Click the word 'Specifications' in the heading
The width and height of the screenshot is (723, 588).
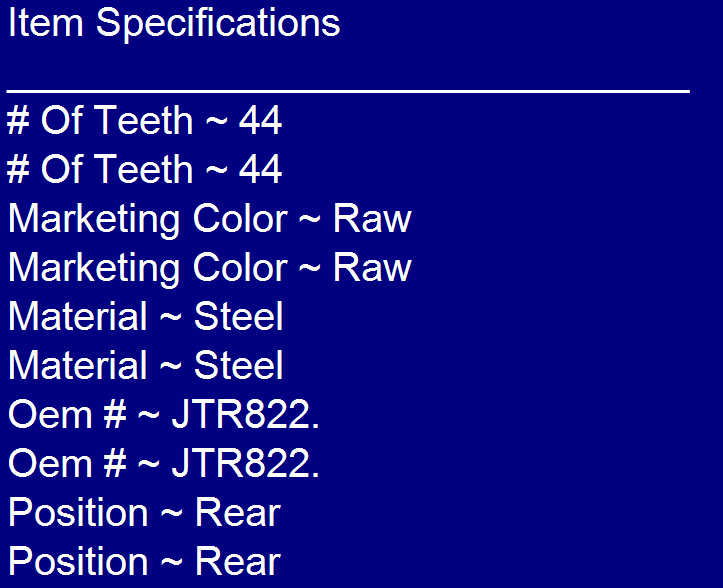pos(218,24)
